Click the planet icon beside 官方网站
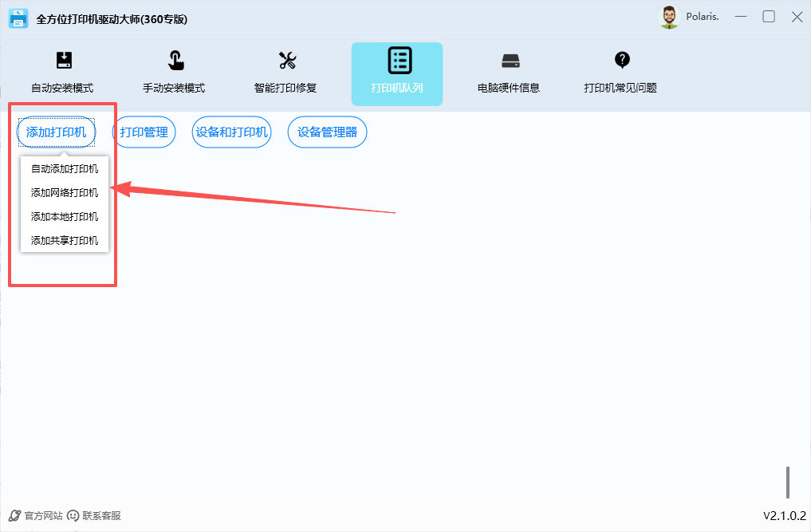This screenshot has width=811, height=532. pos(14,516)
